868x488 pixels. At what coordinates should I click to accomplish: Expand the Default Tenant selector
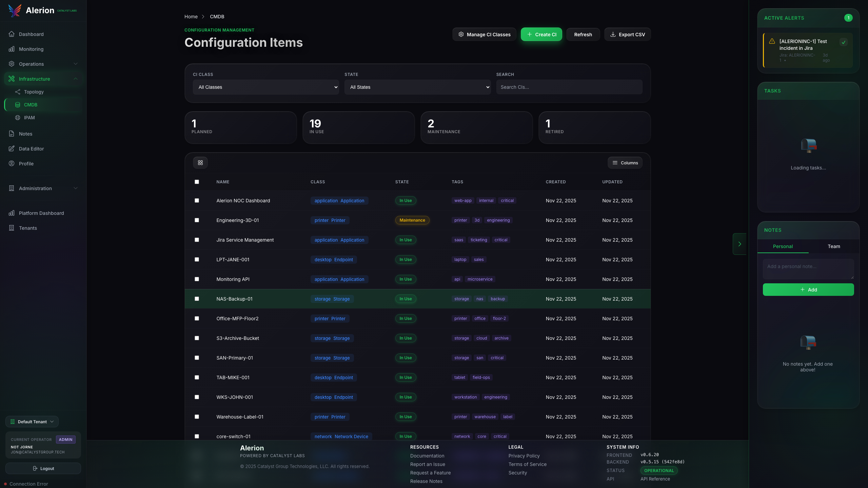pos(32,422)
